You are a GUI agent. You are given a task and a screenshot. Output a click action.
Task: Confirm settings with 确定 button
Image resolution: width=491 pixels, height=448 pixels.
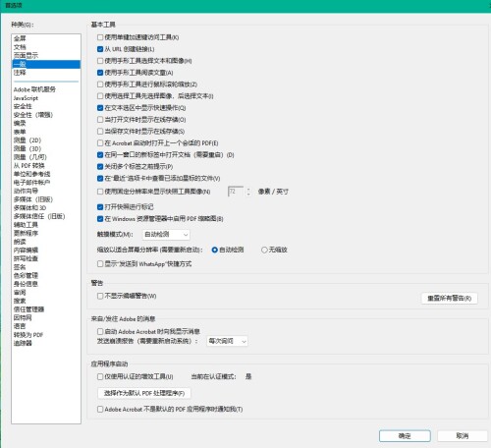405,436
